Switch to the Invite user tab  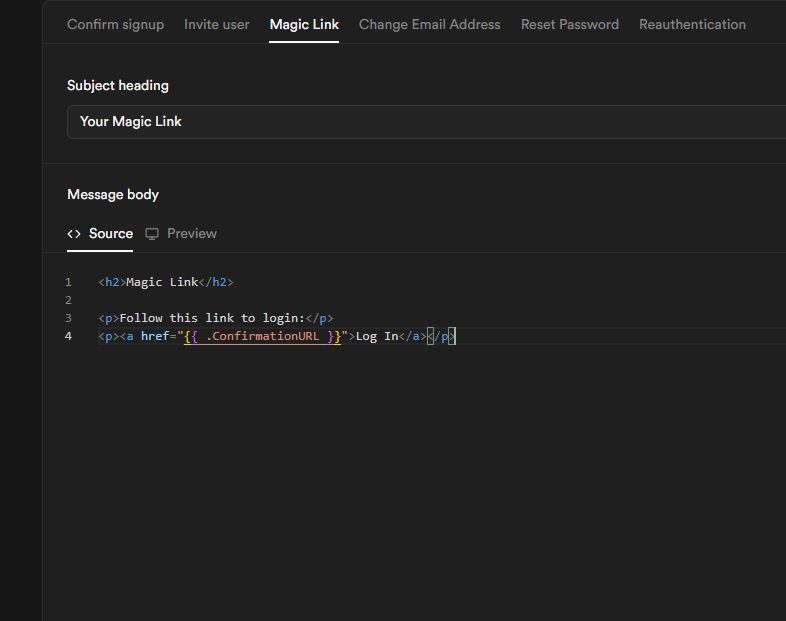click(x=217, y=24)
